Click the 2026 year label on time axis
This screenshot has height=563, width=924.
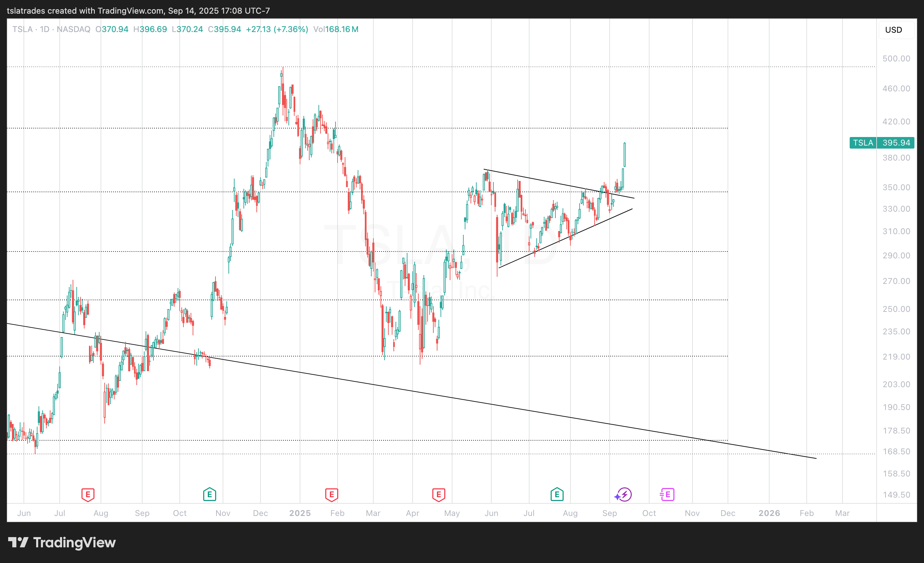[769, 513]
